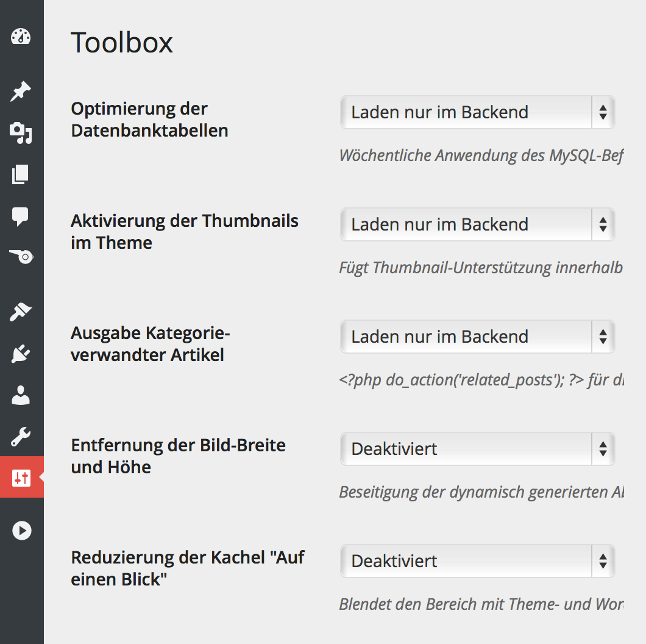Select the active Settings sliders icon
This screenshot has width=646, height=644.
click(21, 478)
